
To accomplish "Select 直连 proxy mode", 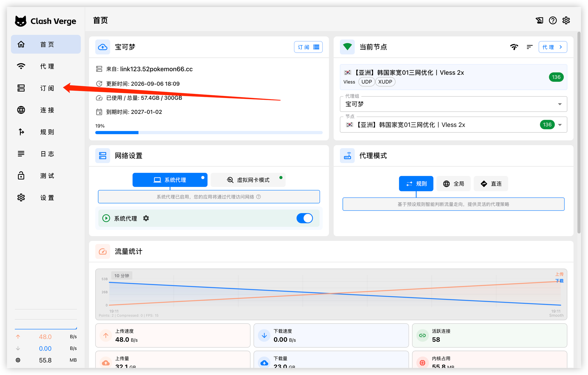I will [x=491, y=184].
